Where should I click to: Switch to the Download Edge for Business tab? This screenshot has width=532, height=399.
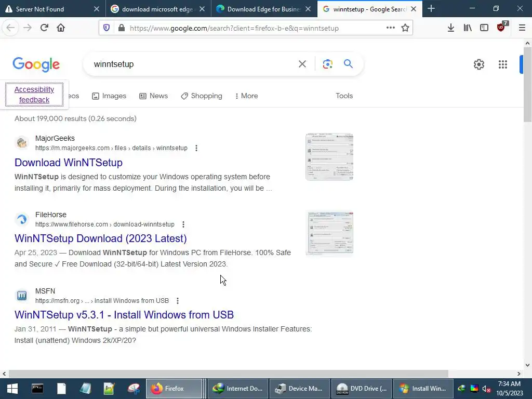[263, 9]
